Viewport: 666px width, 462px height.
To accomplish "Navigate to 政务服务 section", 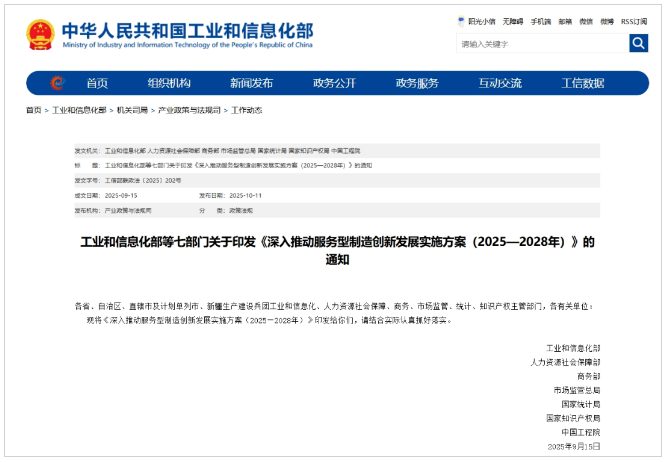I will pyautogui.click(x=417, y=83).
